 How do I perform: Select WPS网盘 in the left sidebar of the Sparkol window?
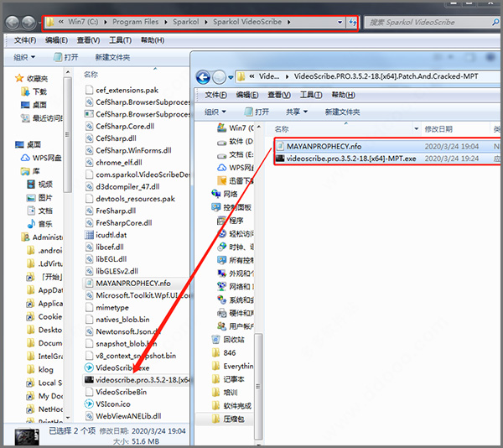pos(41,158)
